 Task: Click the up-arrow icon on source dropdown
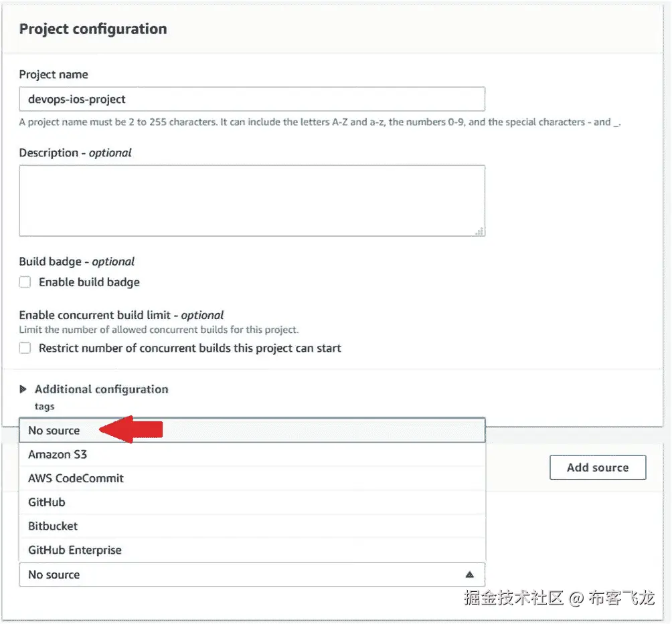tap(470, 575)
